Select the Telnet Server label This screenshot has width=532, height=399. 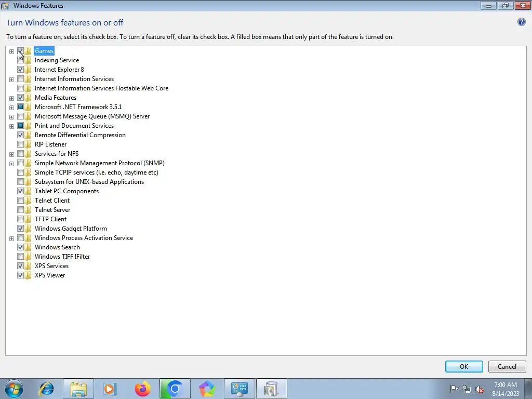[x=52, y=210]
